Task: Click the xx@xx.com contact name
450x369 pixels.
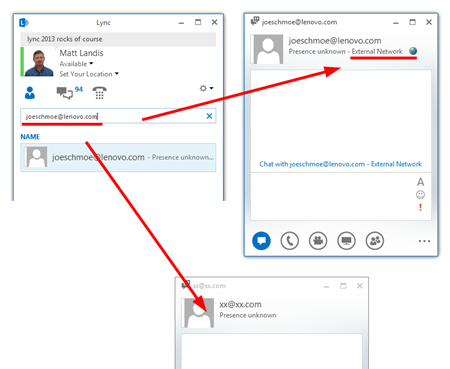Action: tap(240, 304)
